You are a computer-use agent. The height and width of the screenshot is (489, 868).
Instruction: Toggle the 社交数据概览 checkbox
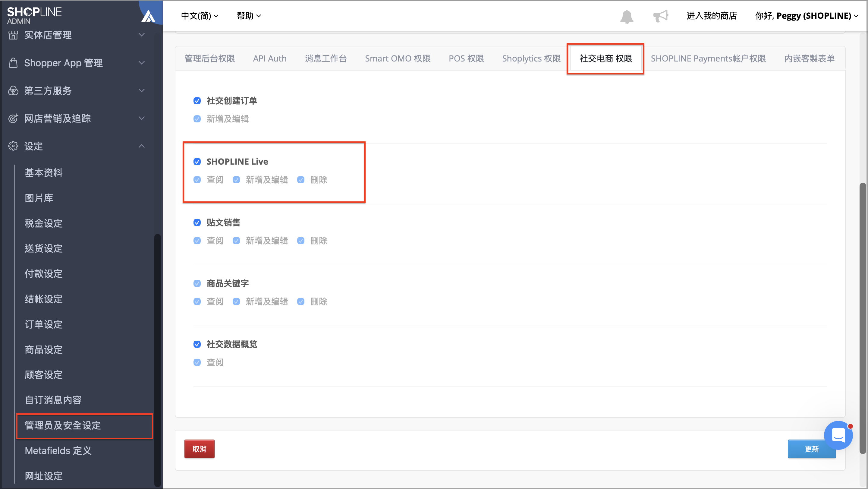[x=197, y=344]
